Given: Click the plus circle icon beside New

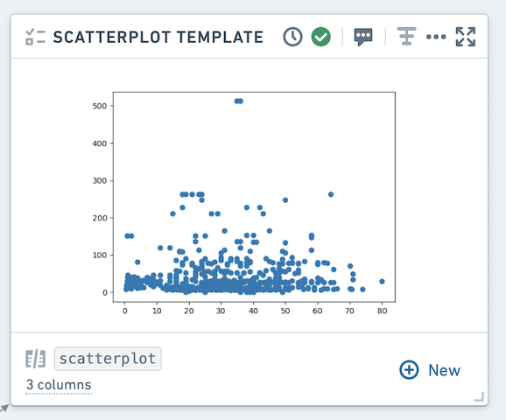Looking at the screenshot, I should click(409, 369).
